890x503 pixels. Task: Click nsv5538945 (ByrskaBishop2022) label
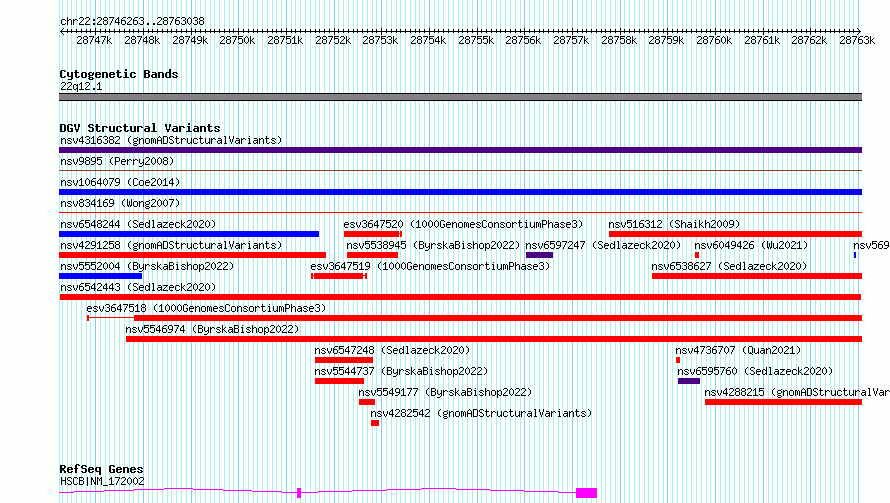point(433,245)
